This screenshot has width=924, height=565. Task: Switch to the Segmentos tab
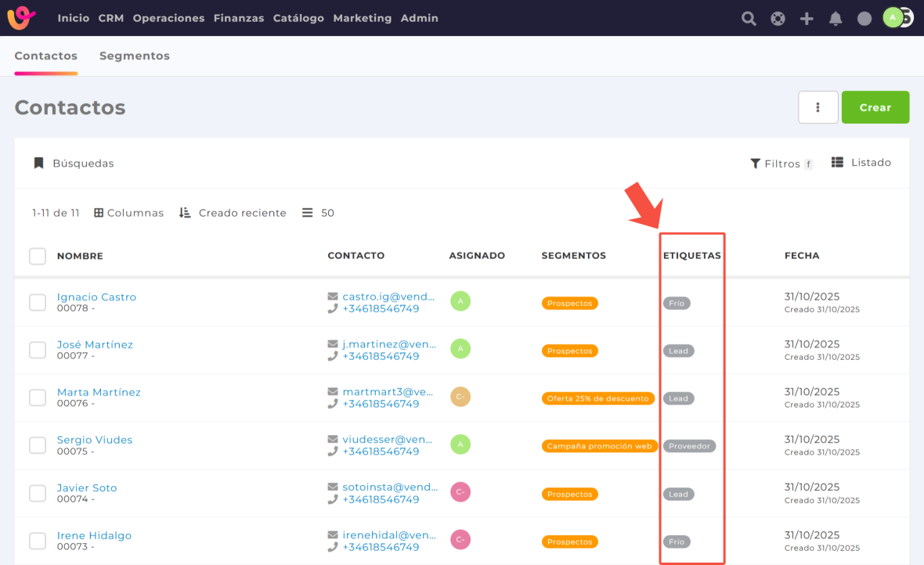coord(134,56)
